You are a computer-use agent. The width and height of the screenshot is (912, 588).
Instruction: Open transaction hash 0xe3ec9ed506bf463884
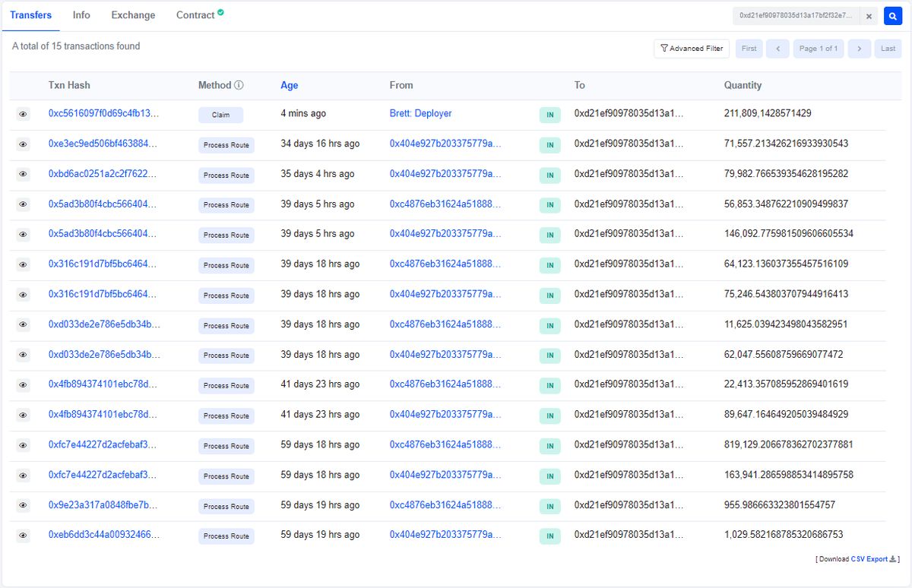[104, 144]
